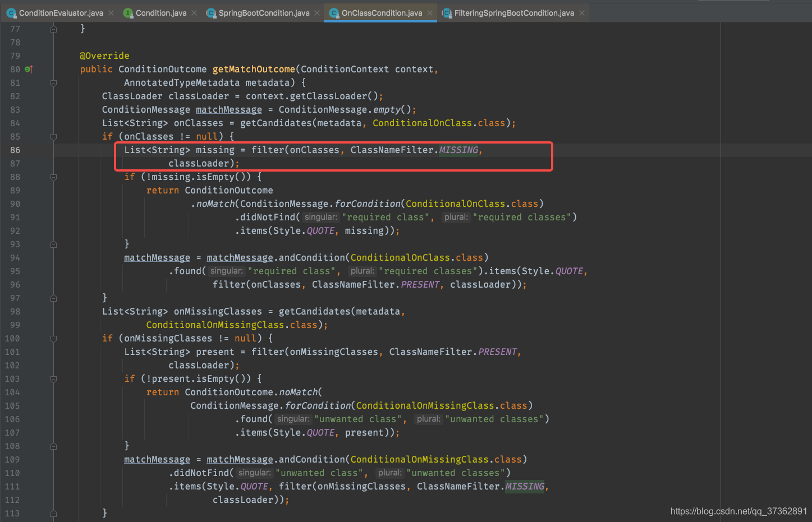This screenshot has height=522, width=812.
Task: Click onMissingClasses variable on line 98
Action: [x=218, y=311]
